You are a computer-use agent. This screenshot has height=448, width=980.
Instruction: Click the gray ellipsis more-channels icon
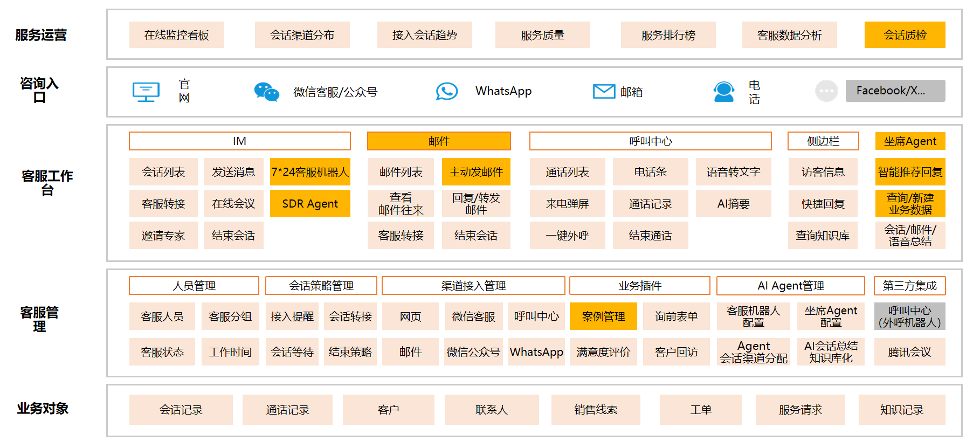(826, 91)
